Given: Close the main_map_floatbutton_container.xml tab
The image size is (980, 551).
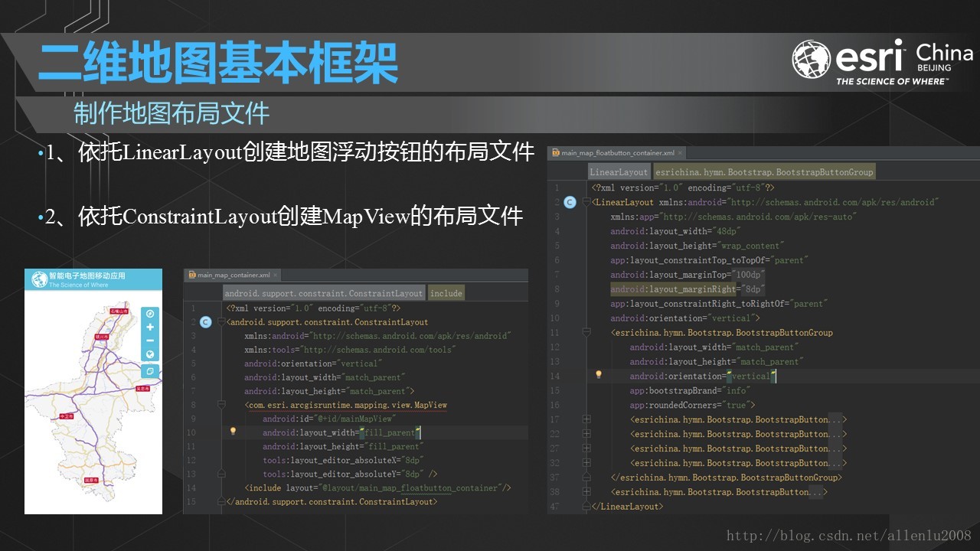Looking at the screenshot, I should (x=681, y=153).
